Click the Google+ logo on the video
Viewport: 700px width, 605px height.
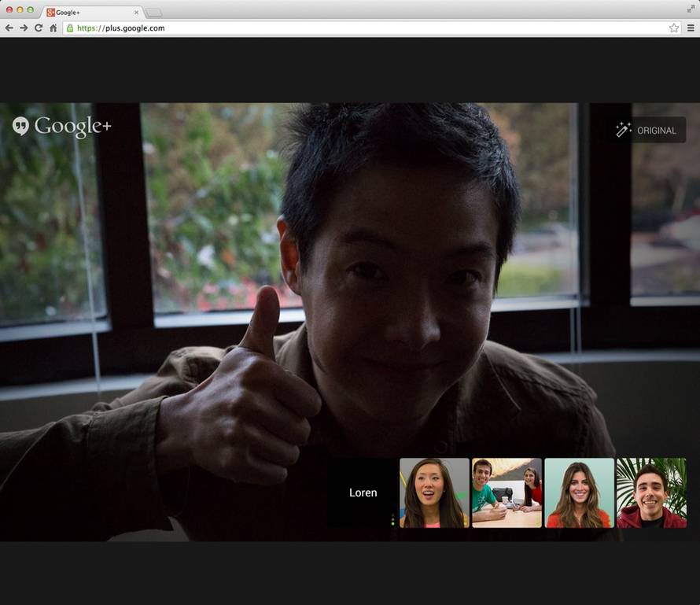tap(62, 126)
